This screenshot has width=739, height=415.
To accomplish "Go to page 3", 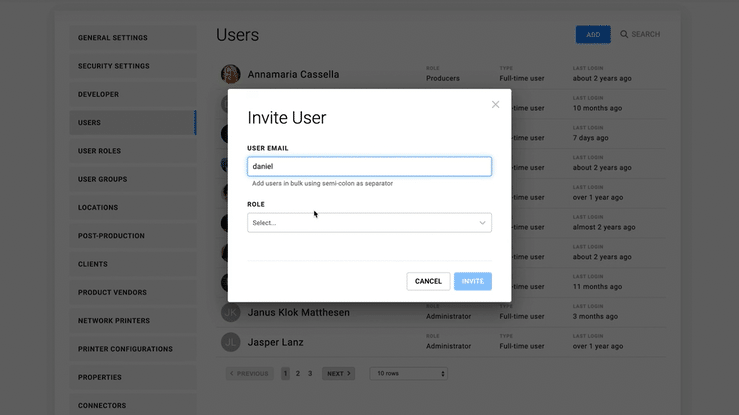I will tap(310, 374).
